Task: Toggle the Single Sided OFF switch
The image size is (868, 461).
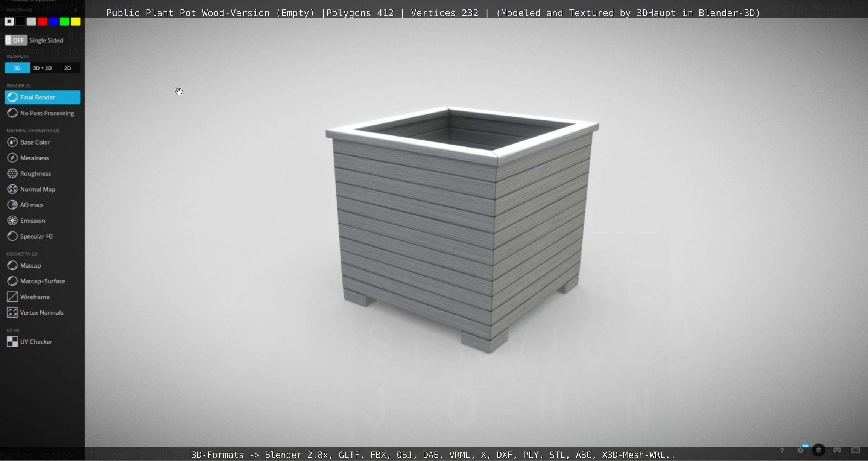Action: (15, 40)
